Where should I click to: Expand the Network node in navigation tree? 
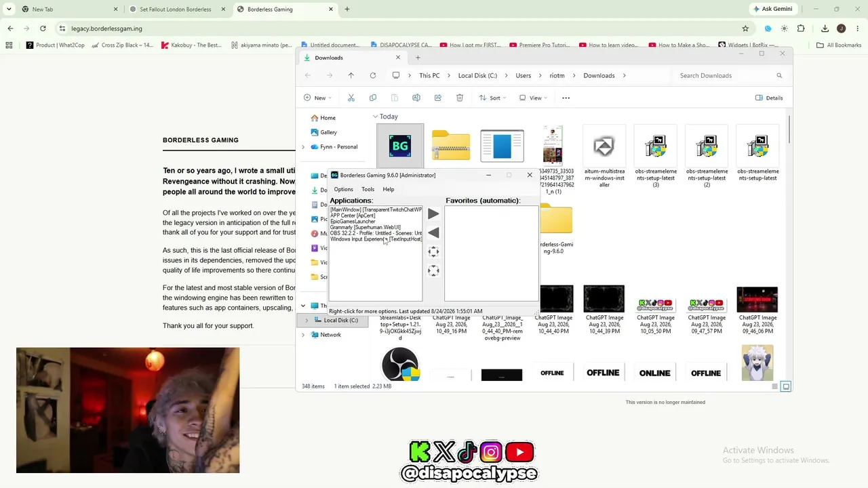pyautogui.click(x=303, y=335)
